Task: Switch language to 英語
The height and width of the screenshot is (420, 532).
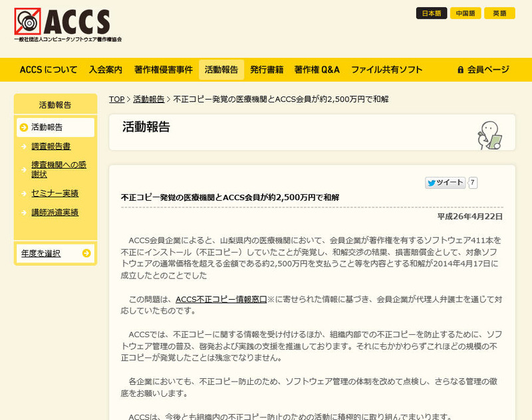Action: tap(499, 13)
